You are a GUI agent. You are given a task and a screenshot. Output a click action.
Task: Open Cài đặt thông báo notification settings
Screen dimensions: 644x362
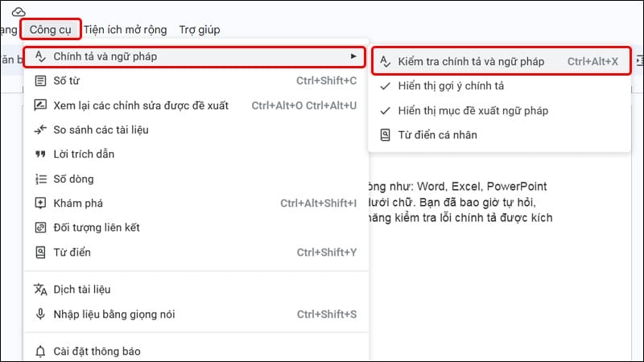pyautogui.click(x=196, y=352)
